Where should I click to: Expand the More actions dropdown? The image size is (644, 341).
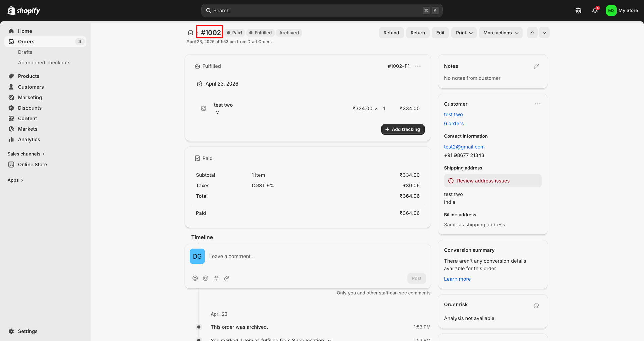click(500, 33)
